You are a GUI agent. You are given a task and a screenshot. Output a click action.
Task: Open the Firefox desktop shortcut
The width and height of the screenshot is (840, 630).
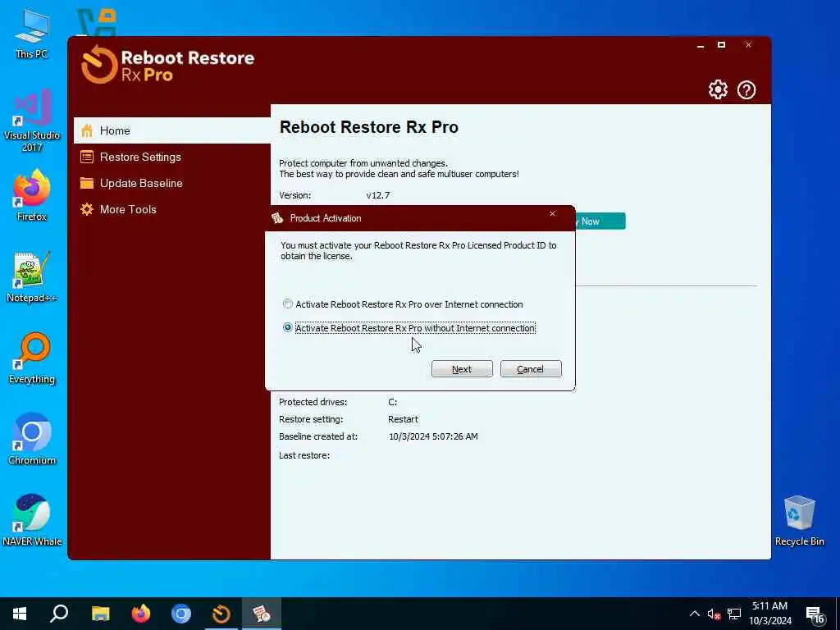[x=32, y=196]
